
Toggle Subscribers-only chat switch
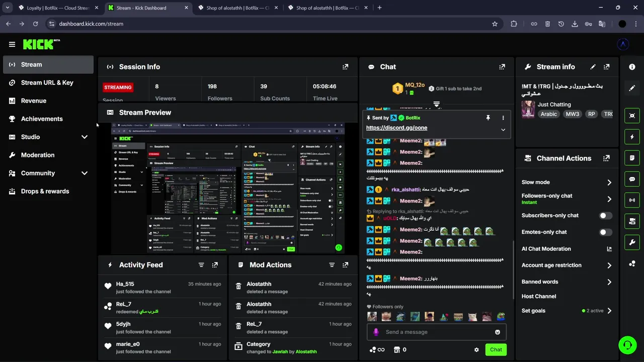[x=606, y=216]
